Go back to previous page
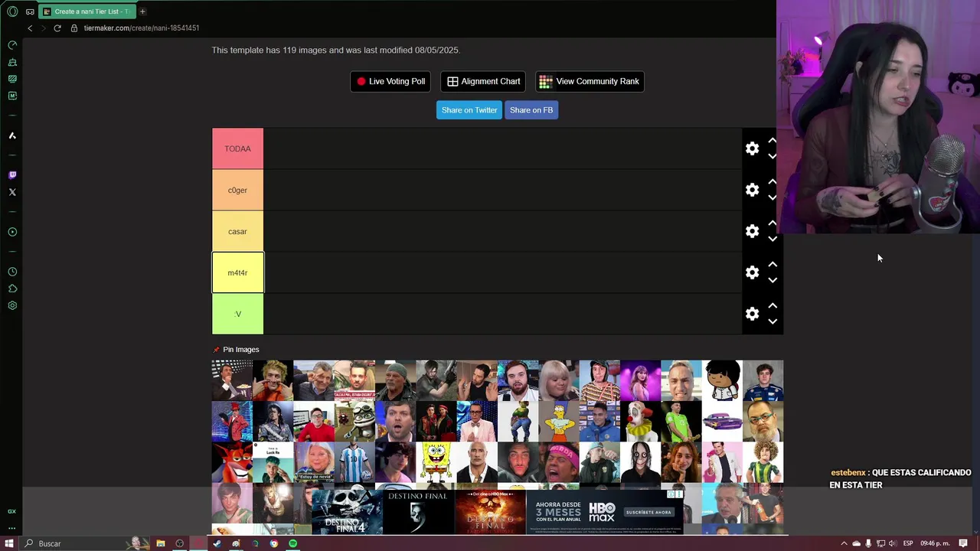The width and height of the screenshot is (980, 551). click(x=30, y=28)
